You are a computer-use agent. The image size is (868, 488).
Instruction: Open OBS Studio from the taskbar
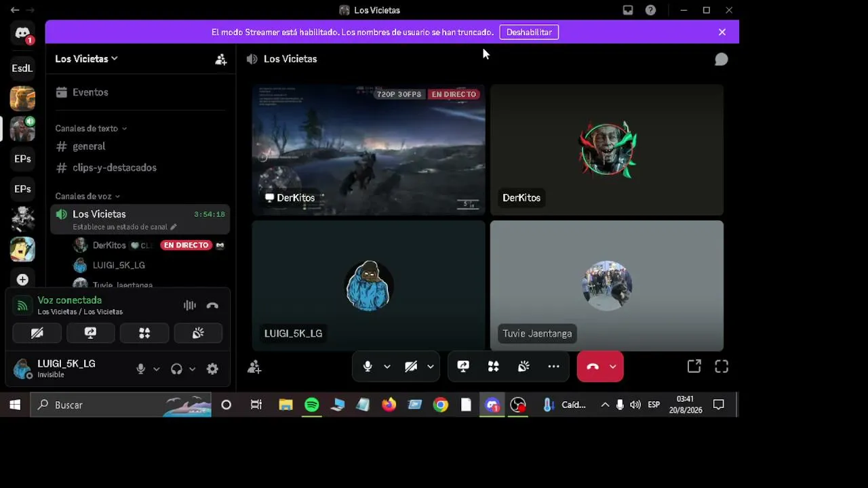click(518, 405)
